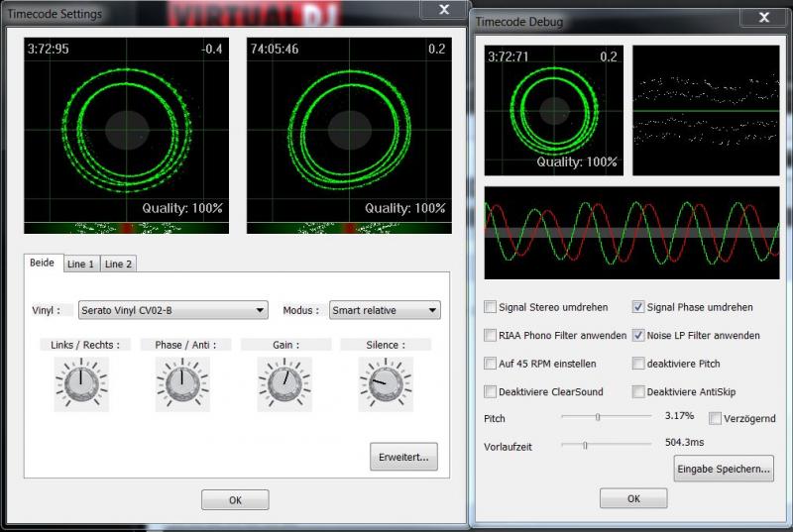Click the 3.17% pitch value
Image resolution: width=793 pixels, height=532 pixels.
point(679,416)
